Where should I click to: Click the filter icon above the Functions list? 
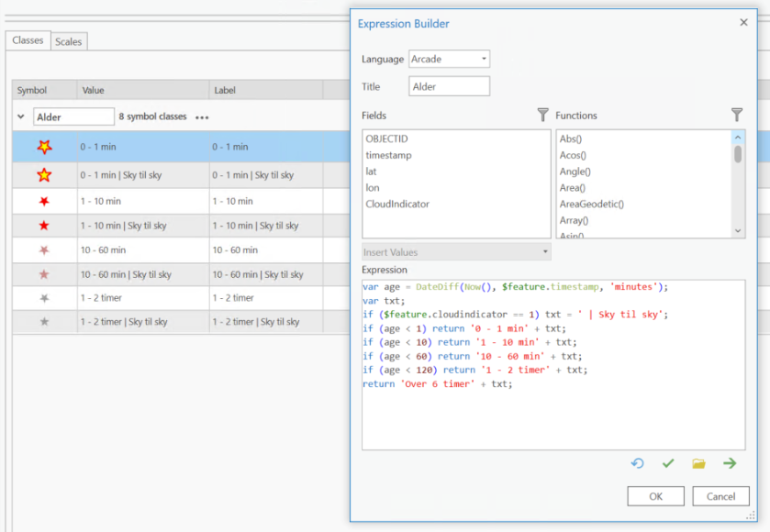pos(737,116)
